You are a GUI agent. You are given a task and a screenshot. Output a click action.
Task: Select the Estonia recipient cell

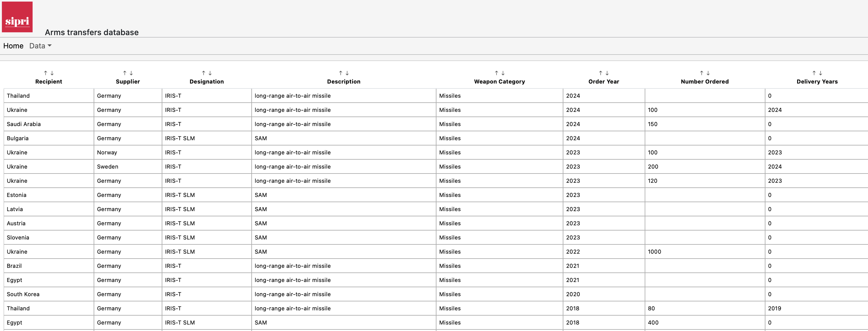click(49, 195)
